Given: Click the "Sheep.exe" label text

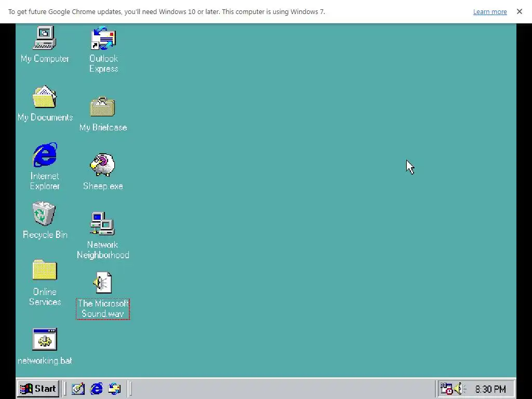Looking at the screenshot, I should [103, 186].
